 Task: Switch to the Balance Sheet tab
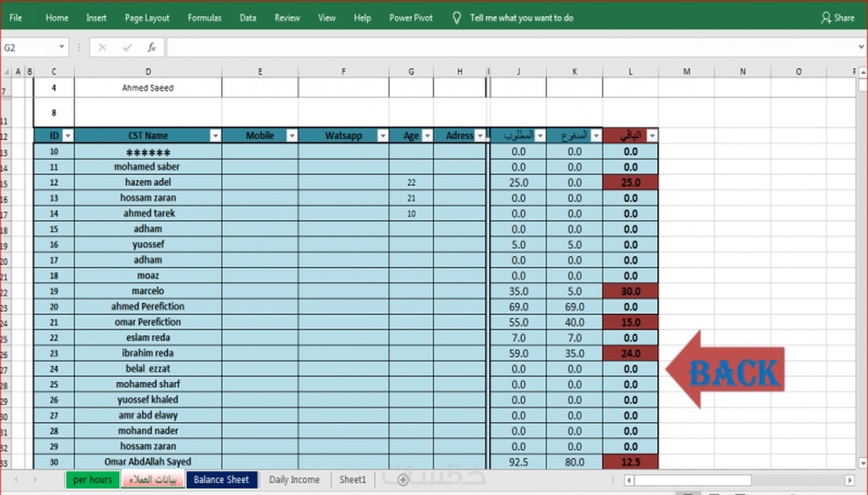tap(222, 480)
